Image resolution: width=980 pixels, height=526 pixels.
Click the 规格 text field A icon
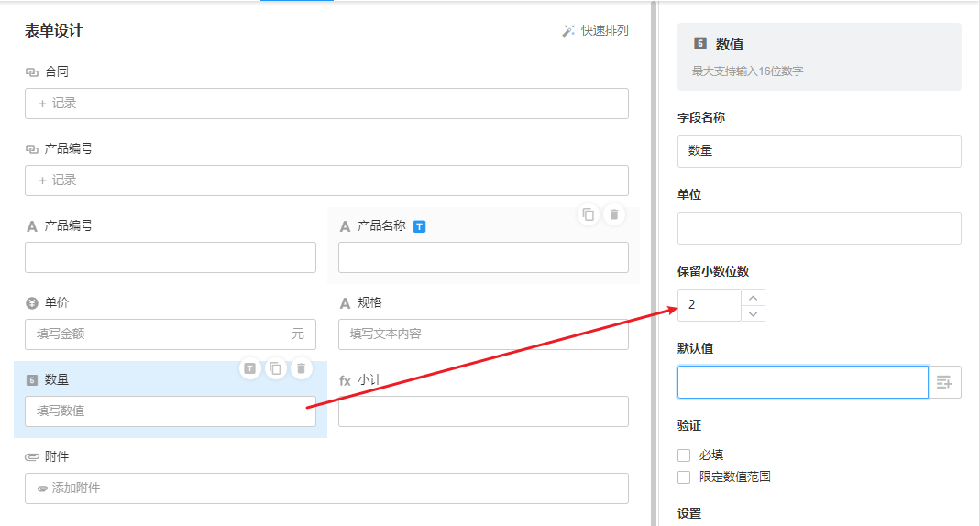click(345, 303)
